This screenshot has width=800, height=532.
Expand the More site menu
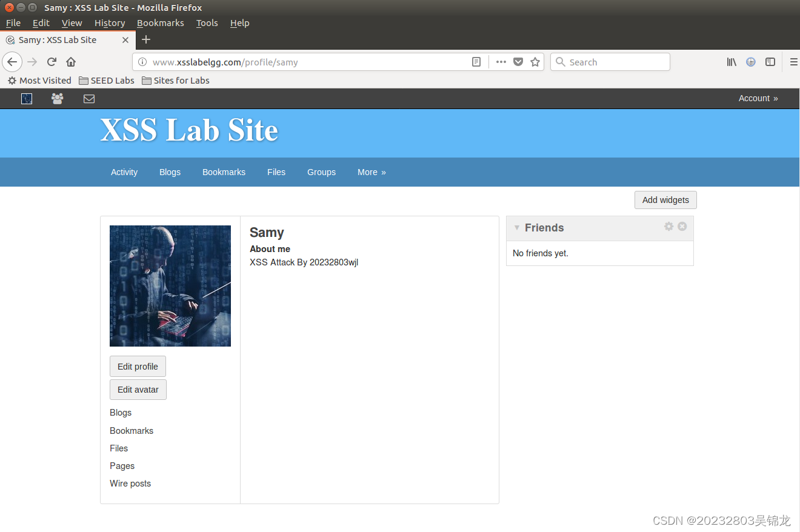pyautogui.click(x=372, y=172)
